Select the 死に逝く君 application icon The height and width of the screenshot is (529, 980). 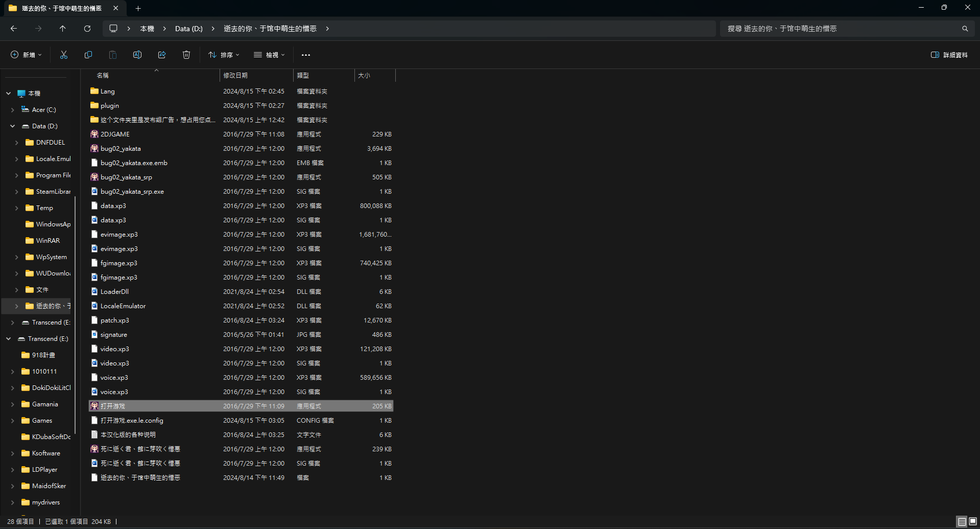point(94,449)
